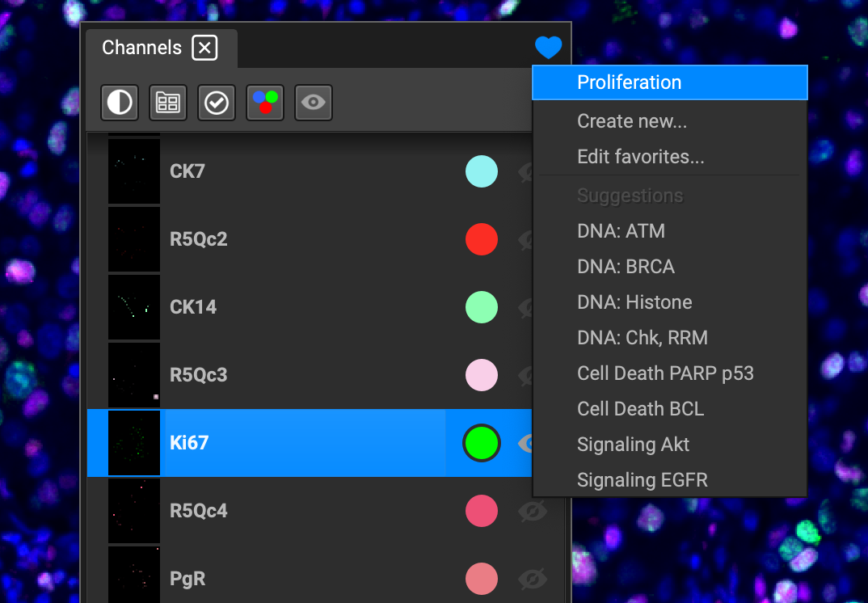868x603 pixels.
Task: Select the Signaling EGFR suggestion
Action: click(670, 479)
